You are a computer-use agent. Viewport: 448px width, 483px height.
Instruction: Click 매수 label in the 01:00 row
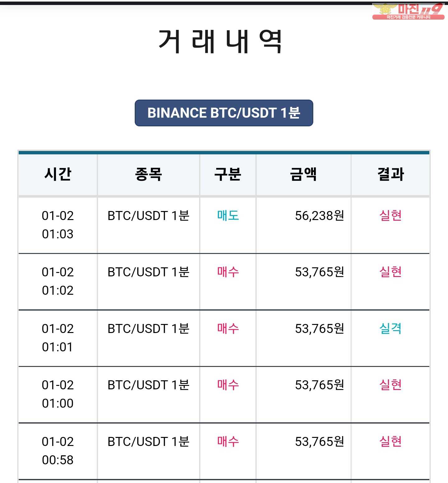point(228,385)
